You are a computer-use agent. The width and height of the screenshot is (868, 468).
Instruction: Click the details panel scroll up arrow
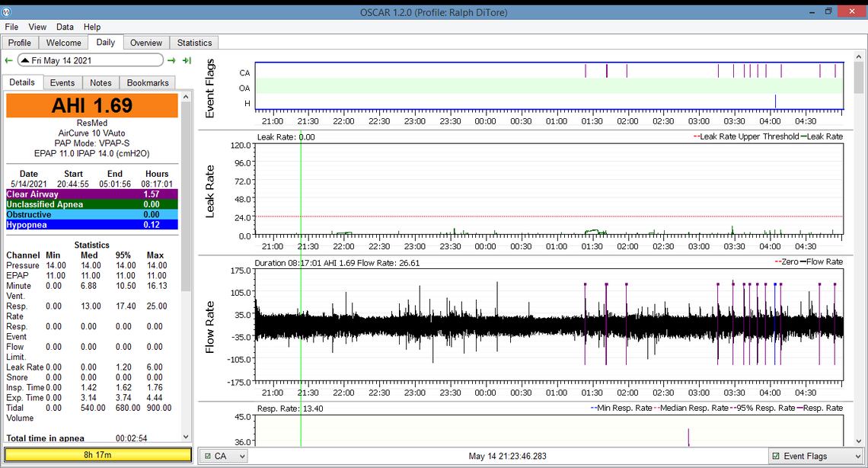point(186,96)
